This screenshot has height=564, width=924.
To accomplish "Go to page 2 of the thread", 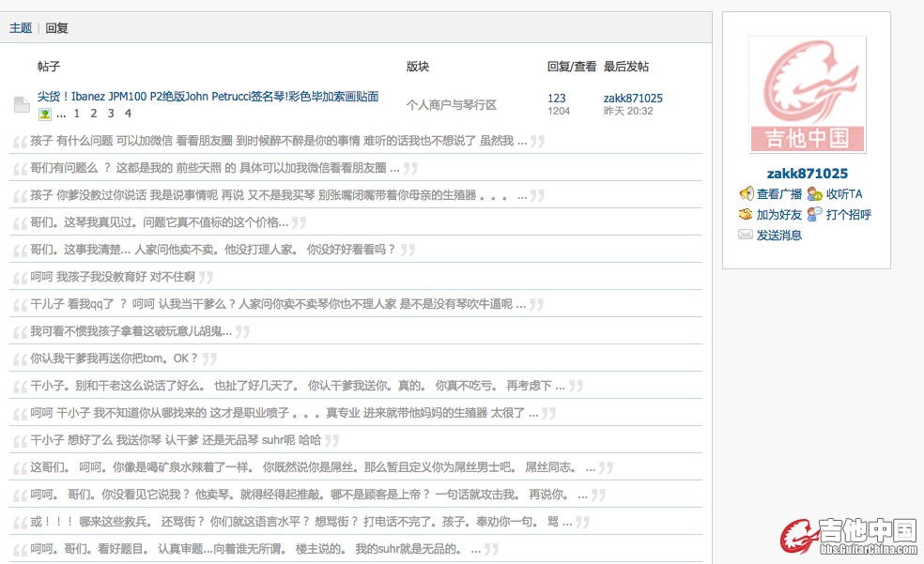I will (93, 114).
